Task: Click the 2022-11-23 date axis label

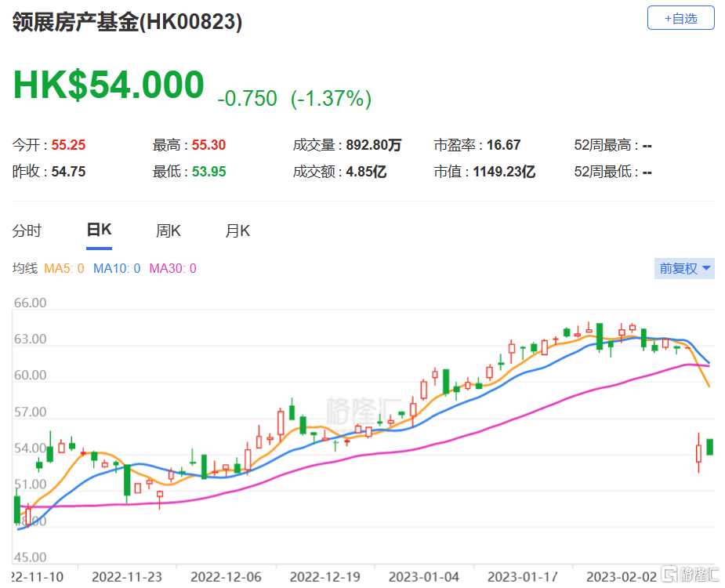Action: tap(127, 577)
